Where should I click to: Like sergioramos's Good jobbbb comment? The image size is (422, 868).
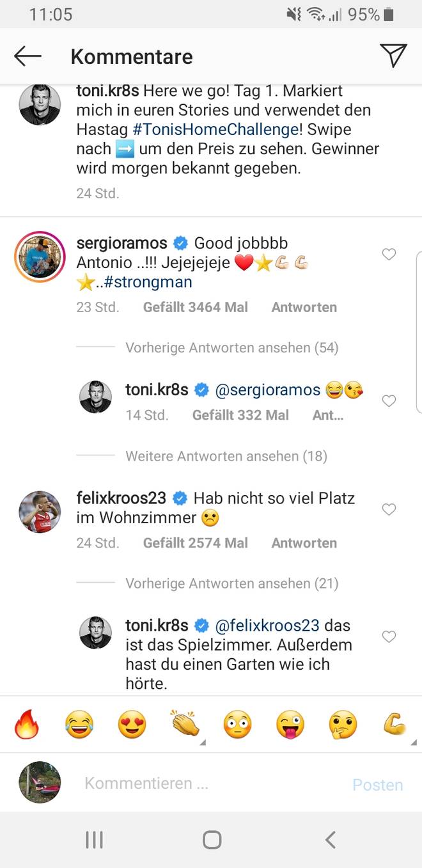389,255
